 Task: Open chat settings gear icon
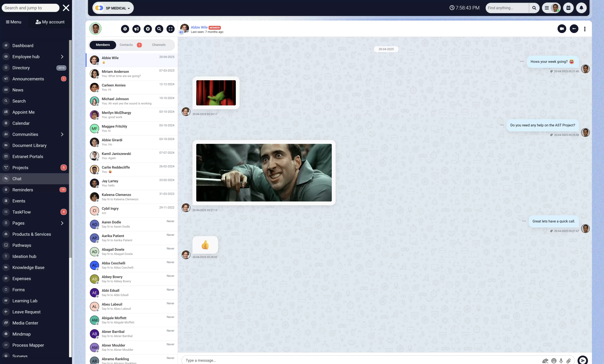tap(125, 29)
